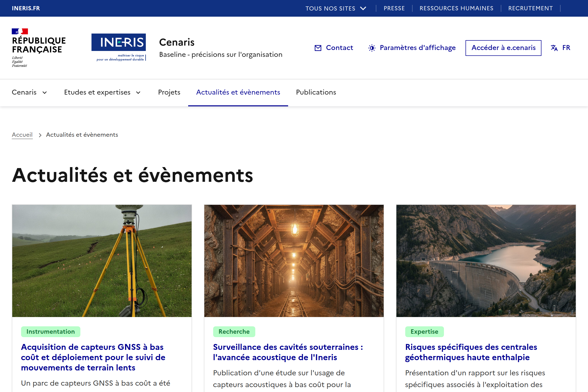Expand the Etudes et expertises menu
Screen dimensions: 588x392
102,93
